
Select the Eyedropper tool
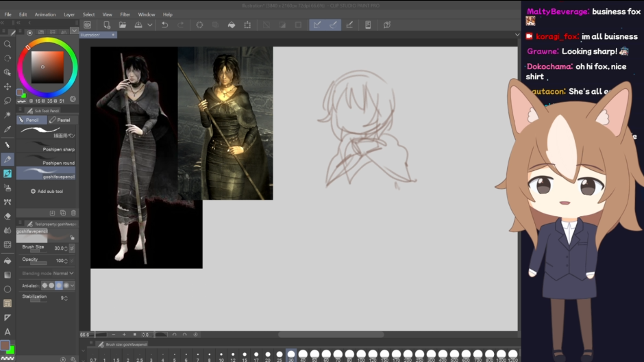tap(8, 129)
